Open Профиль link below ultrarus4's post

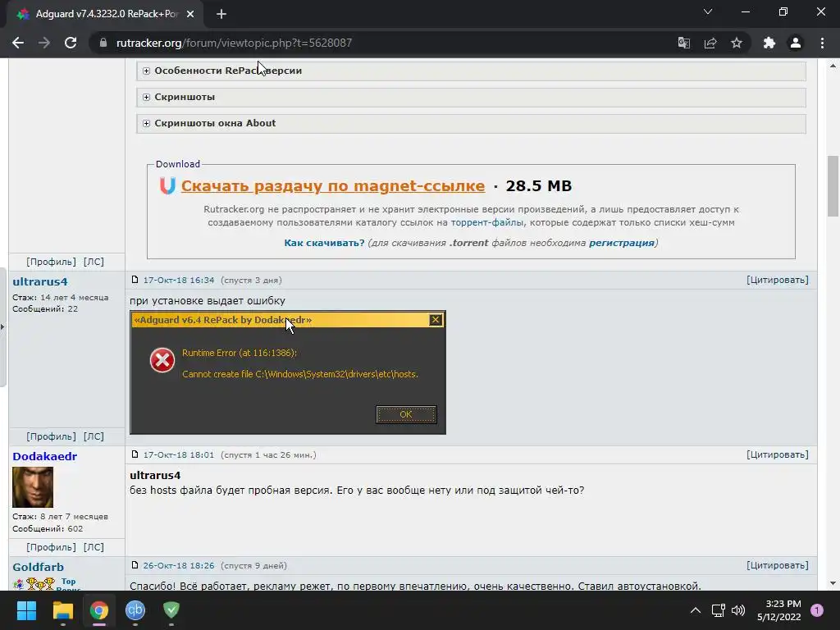tap(51, 436)
